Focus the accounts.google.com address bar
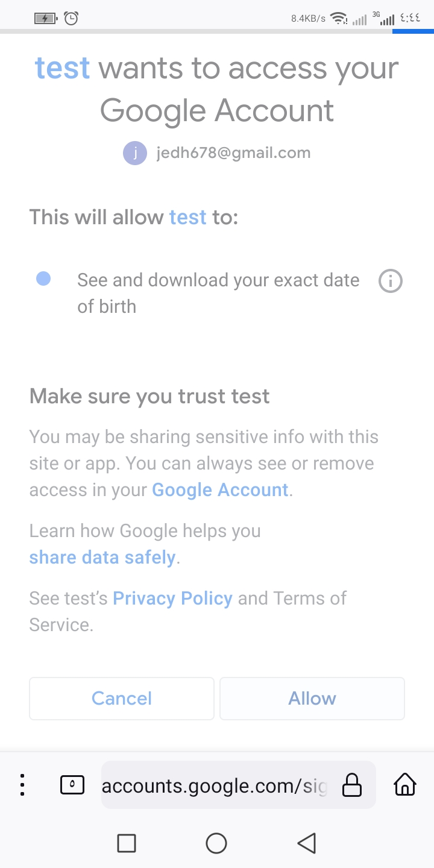 214,785
